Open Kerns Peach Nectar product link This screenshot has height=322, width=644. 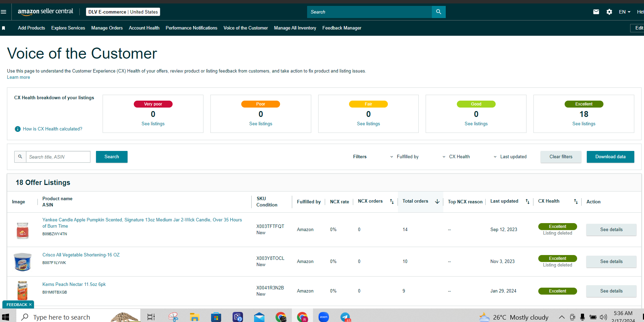click(x=74, y=285)
